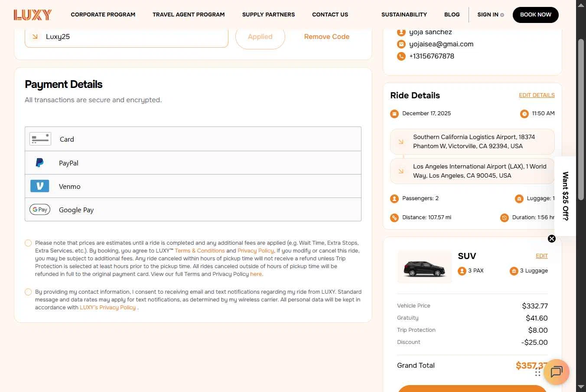The height and width of the screenshot is (392, 586).
Task: Click Sign In
Action: click(488, 15)
